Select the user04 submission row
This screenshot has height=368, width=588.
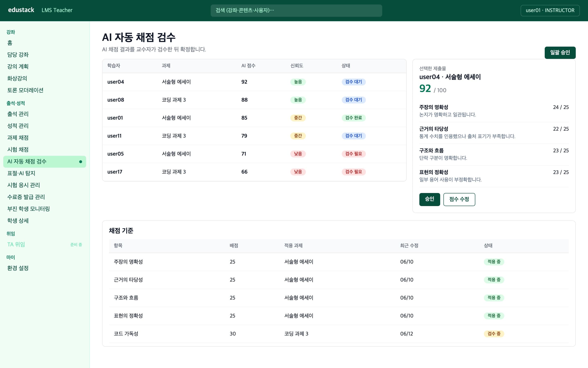coord(254,82)
